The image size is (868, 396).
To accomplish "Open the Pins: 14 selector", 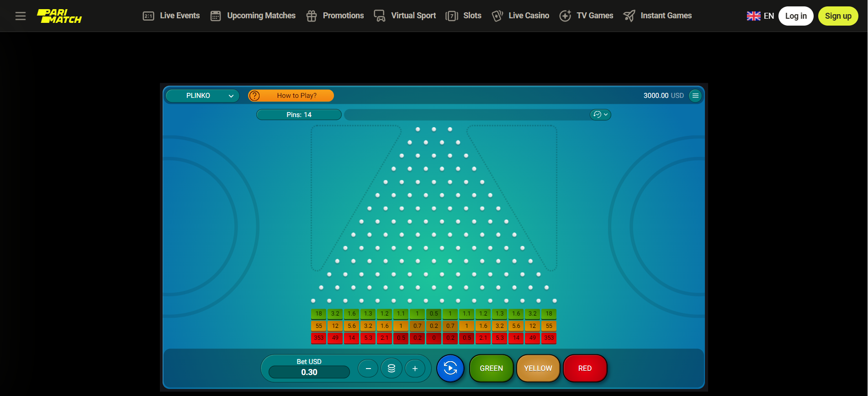I will click(299, 115).
